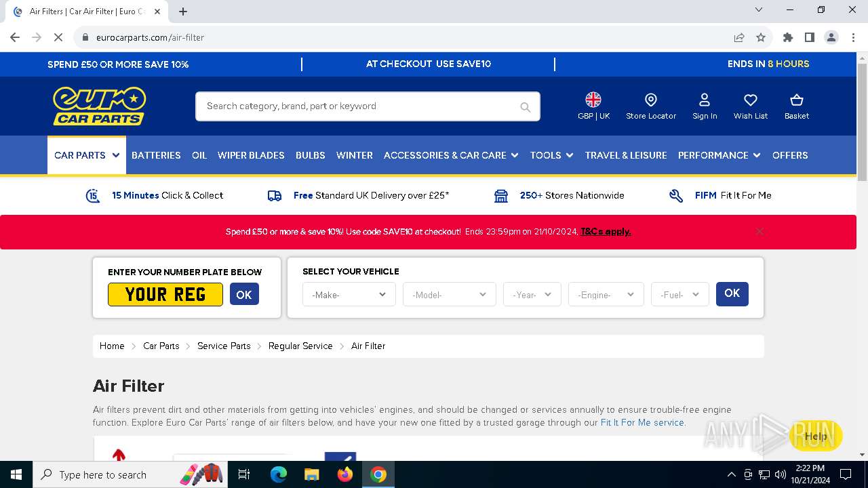Open Firefox from taskbar

click(x=345, y=474)
